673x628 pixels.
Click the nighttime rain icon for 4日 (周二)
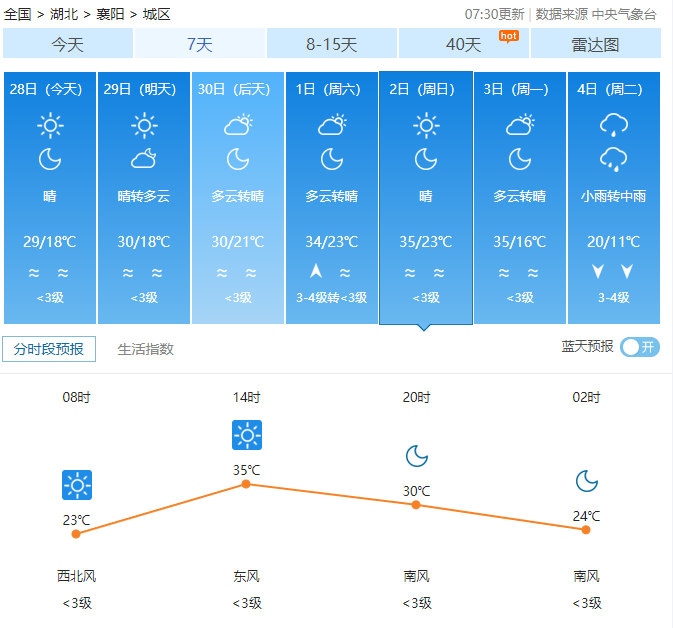(614, 160)
